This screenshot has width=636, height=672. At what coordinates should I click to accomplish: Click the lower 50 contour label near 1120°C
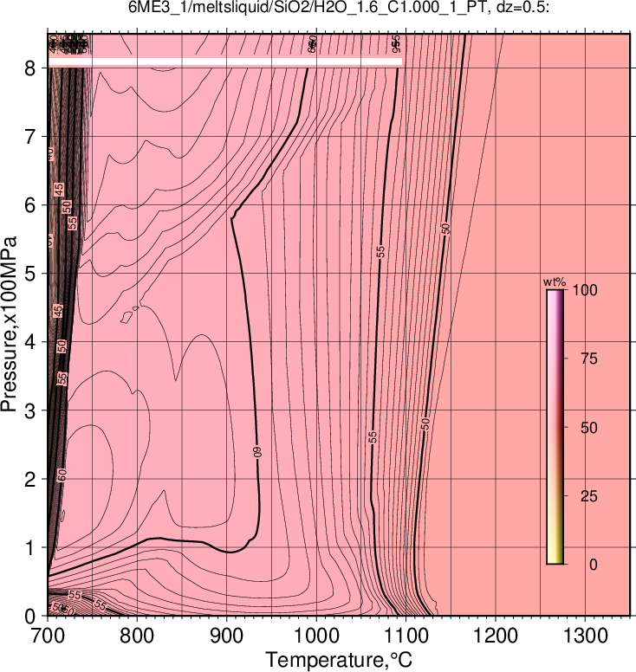[425, 423]
